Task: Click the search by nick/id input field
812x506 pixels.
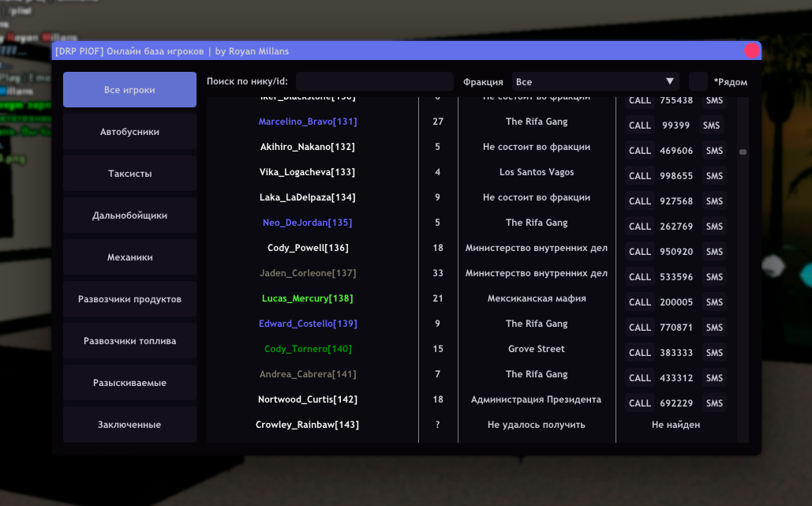Action: (374, 81)
